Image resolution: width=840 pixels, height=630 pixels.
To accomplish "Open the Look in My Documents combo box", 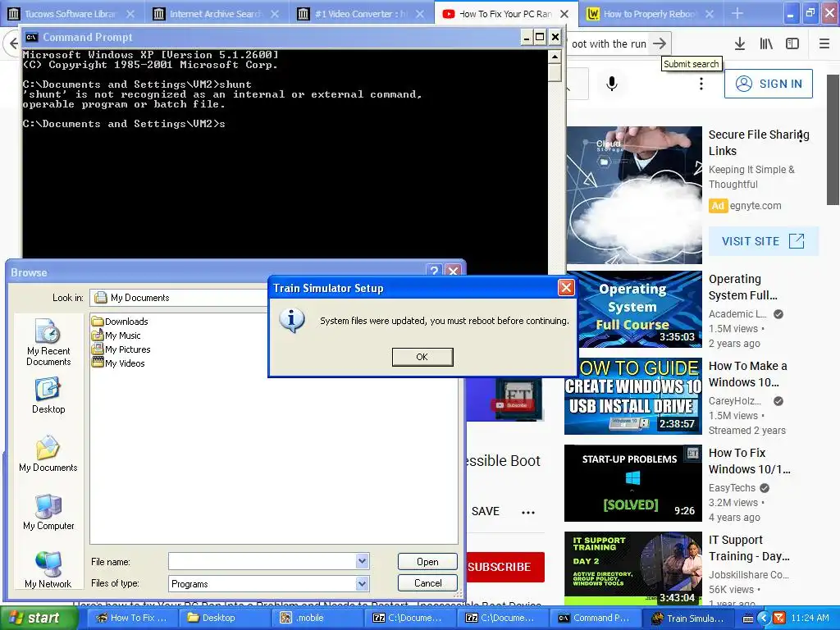I will click(x=180, y=298).
